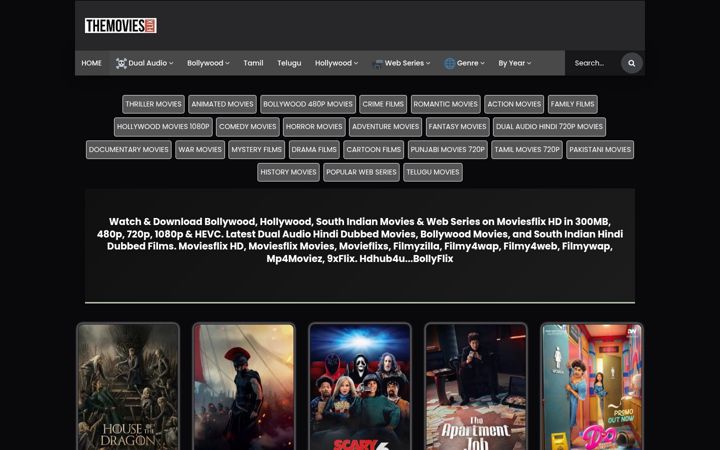The image size is (720, 450).
Task: Open the Tamil menu item
Action: click(x=253, y=63)
